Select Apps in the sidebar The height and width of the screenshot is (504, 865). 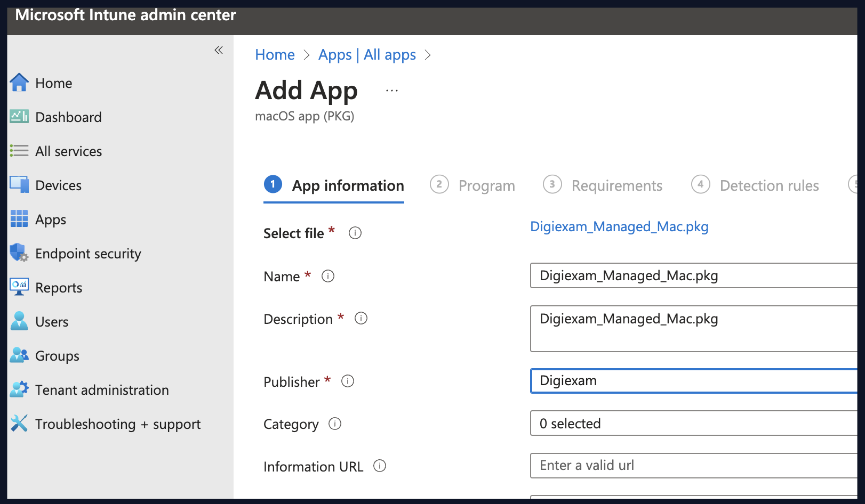pos(51,220)
